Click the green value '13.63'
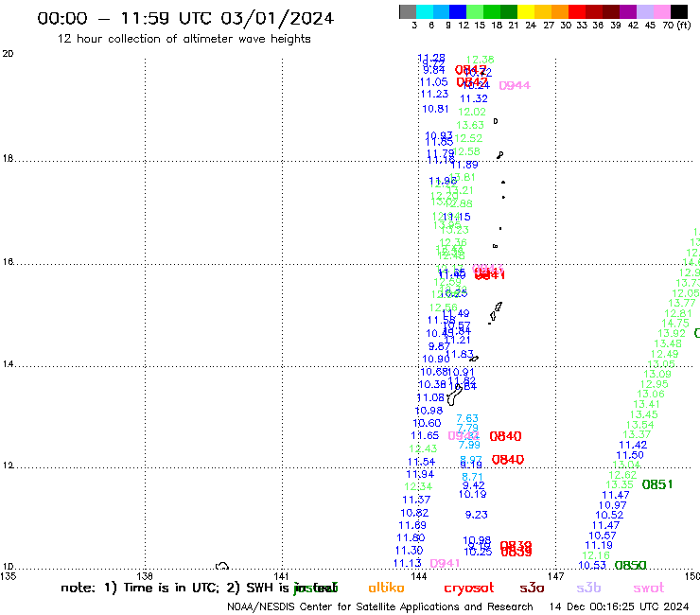The width and height of the screenshot is (700, 615). 470,125
